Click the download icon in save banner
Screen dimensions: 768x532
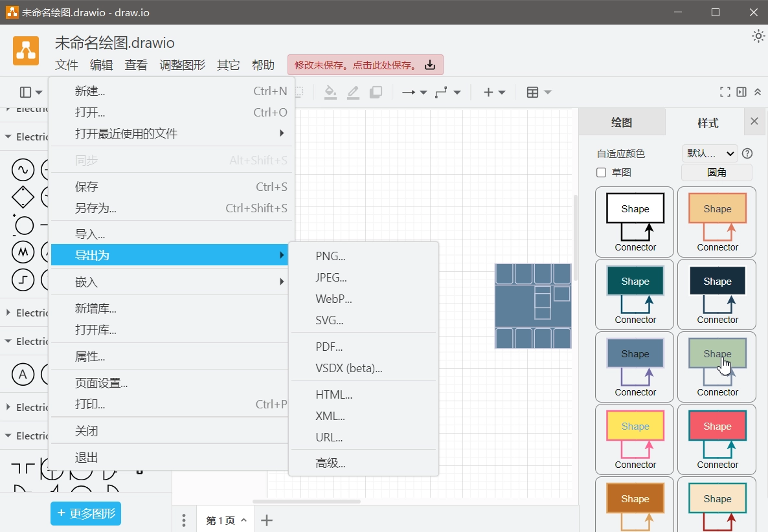pyautogui.click(x=430, y=65)
